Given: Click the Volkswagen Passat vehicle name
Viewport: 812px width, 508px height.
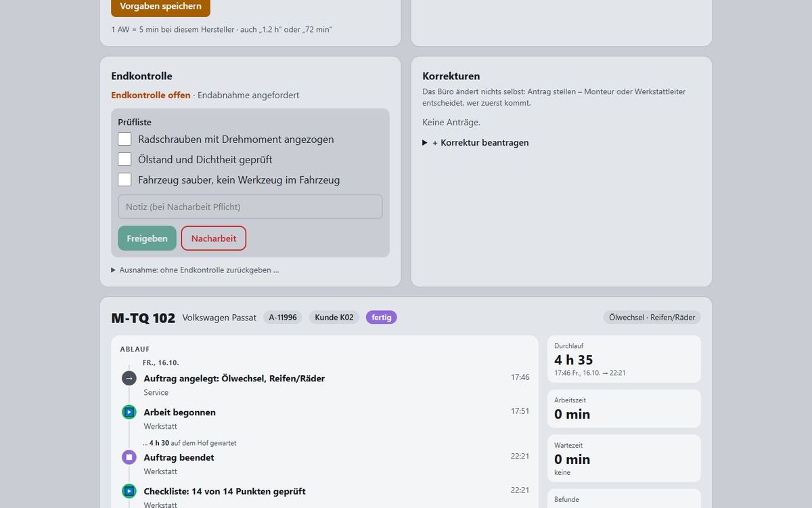Looking at the screenshot, I should click(219, 318).
